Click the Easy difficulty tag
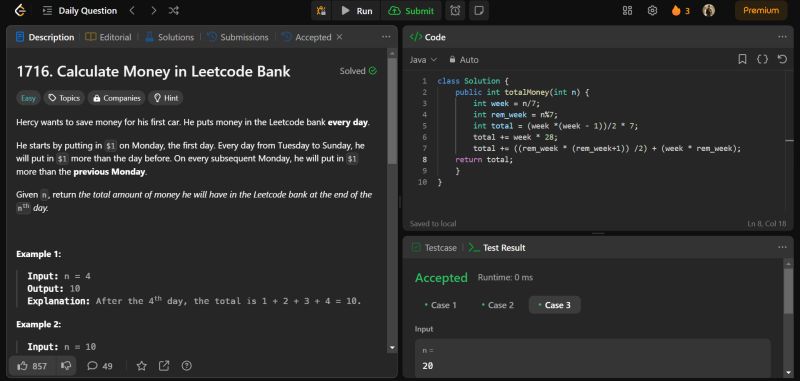Image resolution: width=800 pixels, height=381 pixels. tap(29, 98)
